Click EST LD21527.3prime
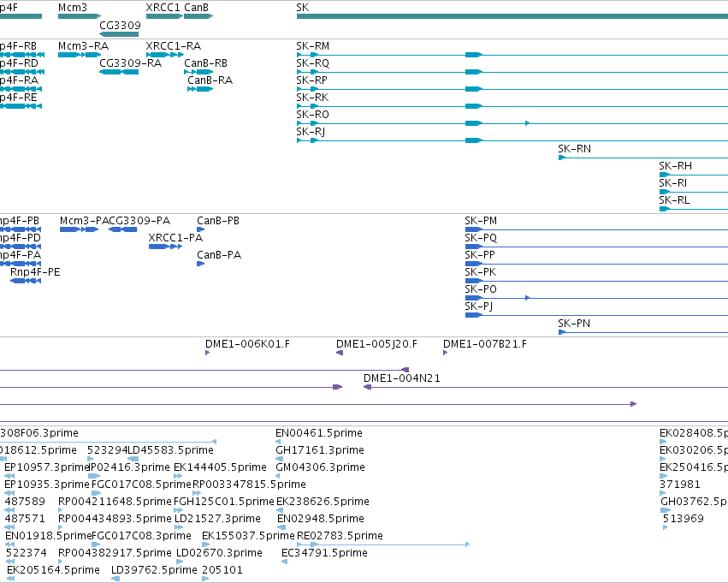Image resolution: width=728 pixels, height=583 pixels. (x=217, y=519)
